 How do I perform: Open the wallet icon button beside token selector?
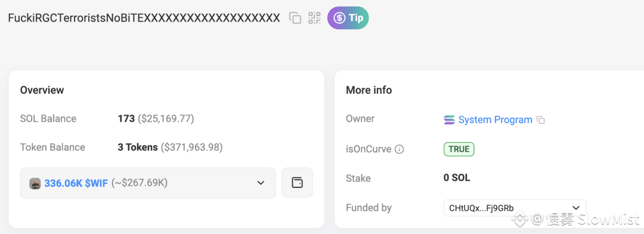tap(297, 183)
